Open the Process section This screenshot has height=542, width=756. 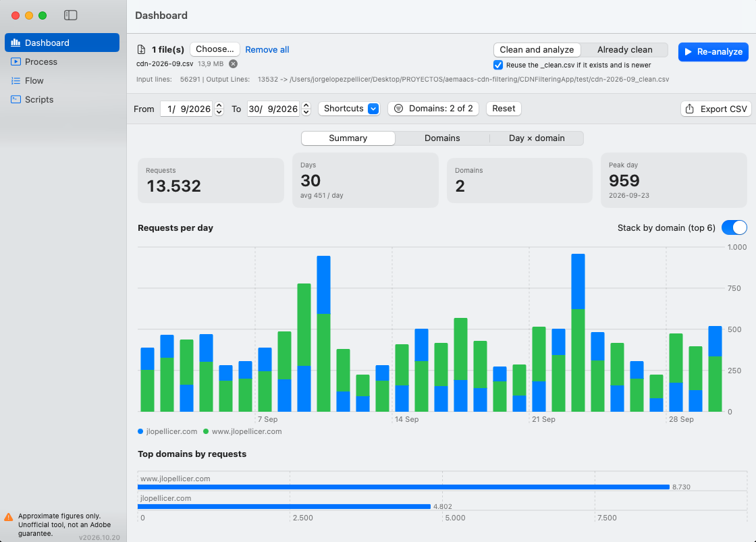pyautogui.click(x=62, y=61)
